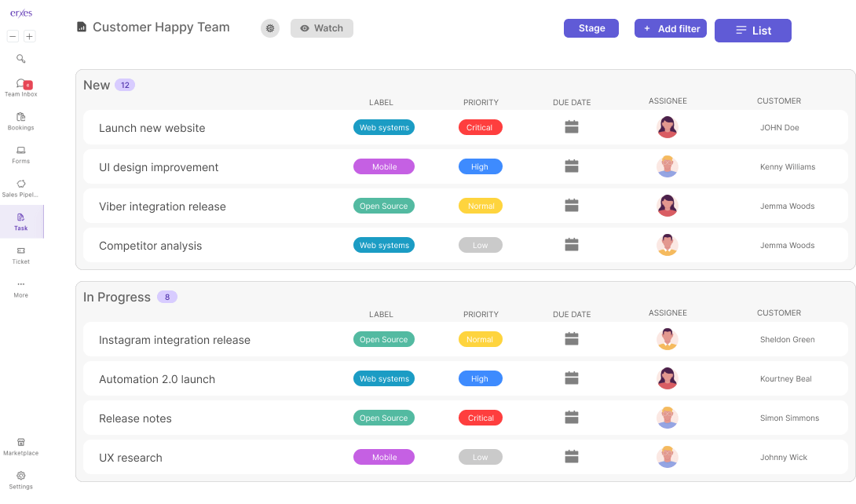
Task: Click the New stage count badge 12
Action: coord(125,85)
